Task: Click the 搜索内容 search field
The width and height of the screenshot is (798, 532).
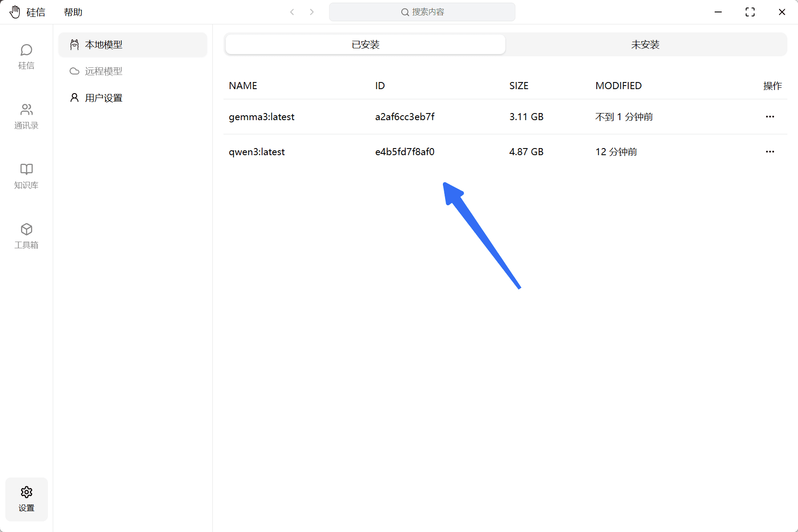Action: coord(422,12)
